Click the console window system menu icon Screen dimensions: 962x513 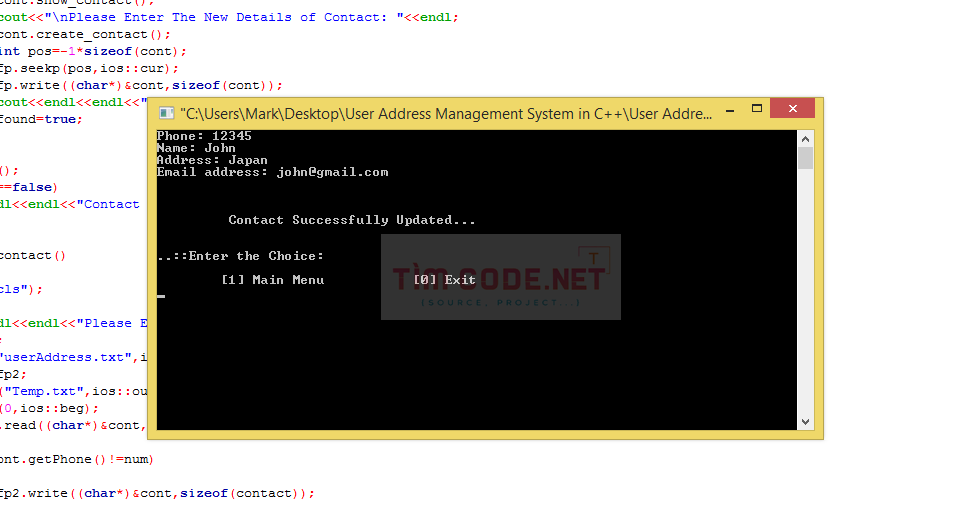pyautogui.click(x=166, y=113)
